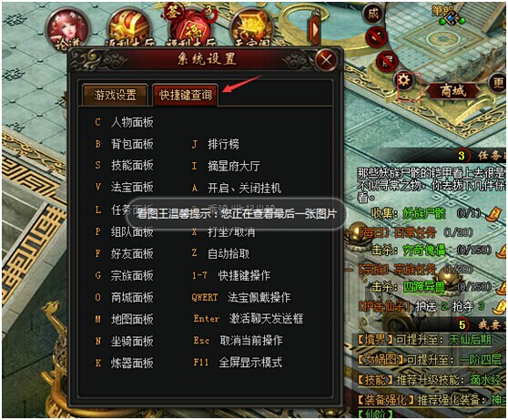Viewport: 508px width, 420px height.
Task: Open the red 福 lucky bag icon
Action: 192,28
